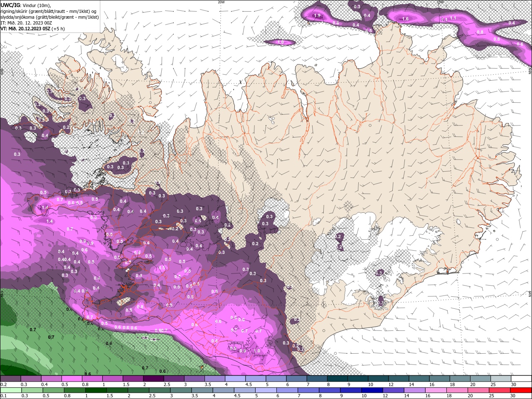Click the 10 label in the rain legend row
This screenshot has height=399, width=532.
tap(365, 396)
